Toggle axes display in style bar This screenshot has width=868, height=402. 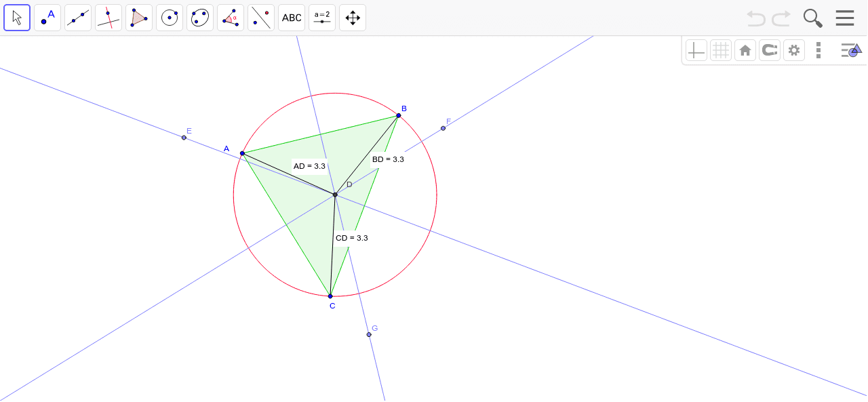point(696,50)
